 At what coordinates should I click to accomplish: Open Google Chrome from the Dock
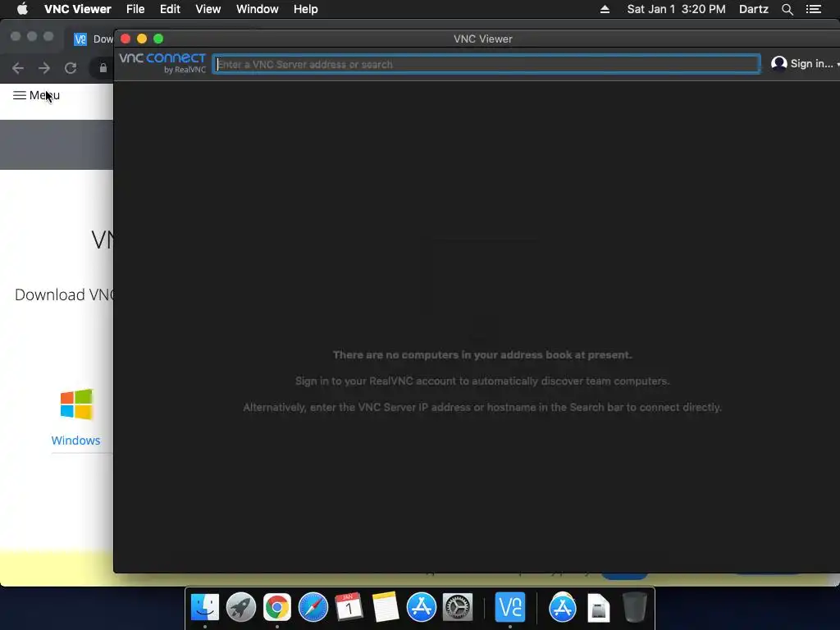pos(277,607)
